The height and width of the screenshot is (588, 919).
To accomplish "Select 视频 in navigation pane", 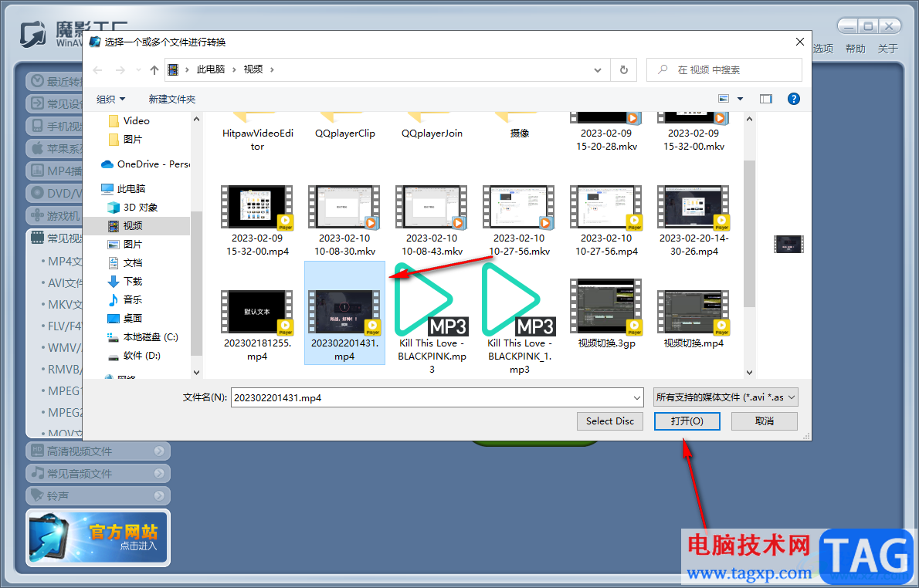I will 125,225.
